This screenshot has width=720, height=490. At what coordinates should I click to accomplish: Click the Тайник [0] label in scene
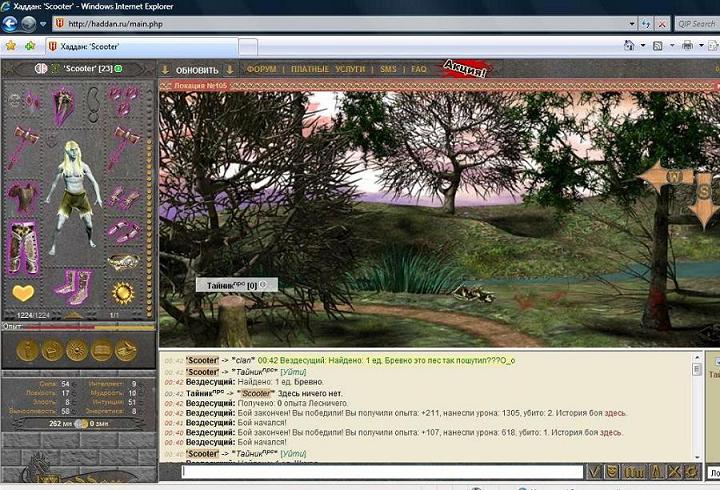(236, 285)
